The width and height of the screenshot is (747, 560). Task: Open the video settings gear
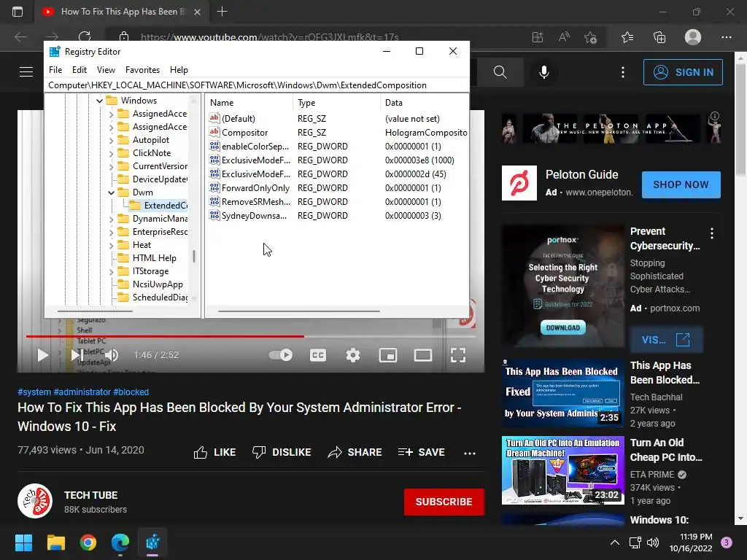(353, 355)
